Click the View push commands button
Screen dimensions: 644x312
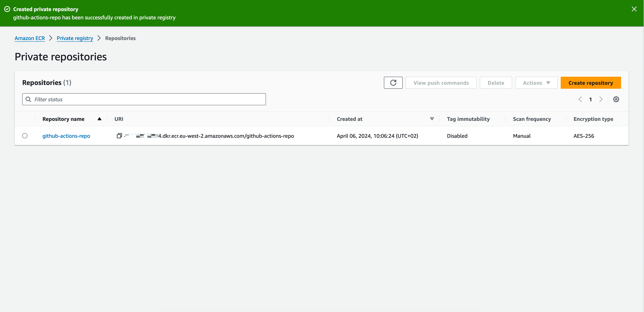[441, 83]
